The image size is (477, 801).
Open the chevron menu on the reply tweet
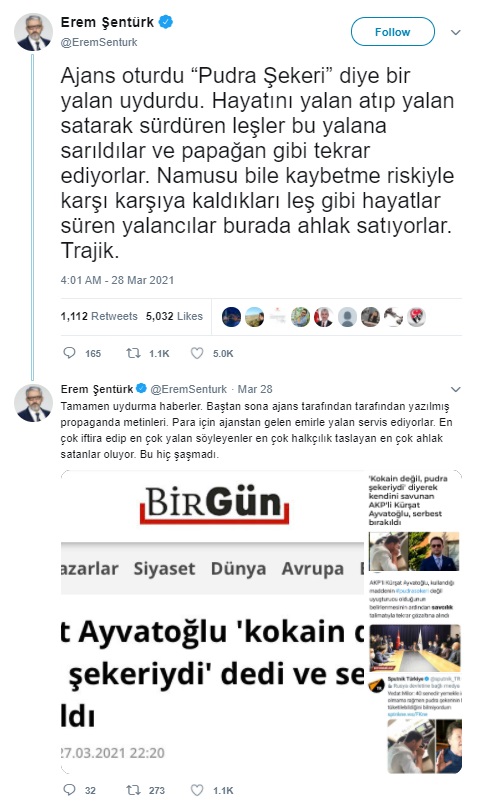[456, 389]
